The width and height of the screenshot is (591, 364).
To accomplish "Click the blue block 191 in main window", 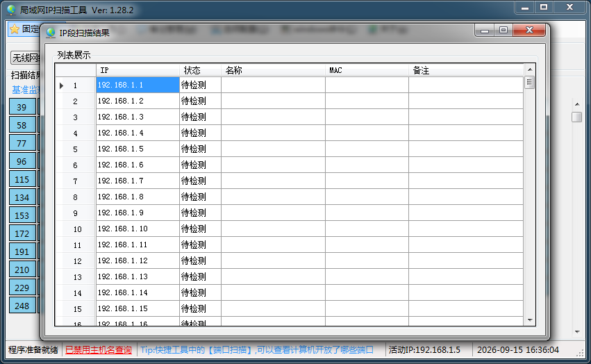I will (x=22, y=251).
